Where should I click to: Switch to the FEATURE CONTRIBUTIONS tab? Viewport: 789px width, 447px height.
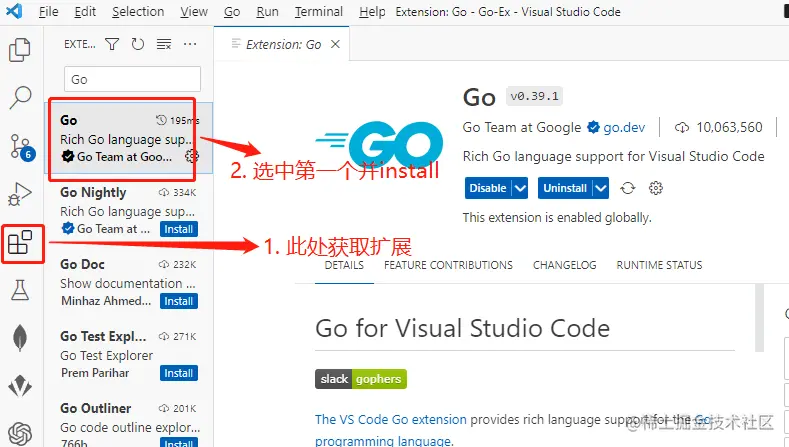point(448,265)
